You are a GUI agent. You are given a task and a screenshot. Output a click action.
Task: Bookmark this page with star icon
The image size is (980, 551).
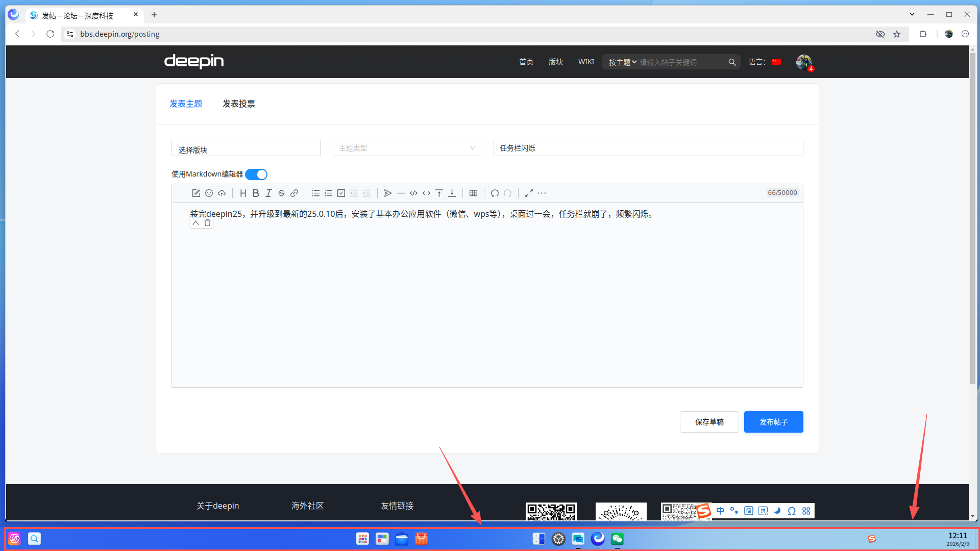click(x=897, y=34)
